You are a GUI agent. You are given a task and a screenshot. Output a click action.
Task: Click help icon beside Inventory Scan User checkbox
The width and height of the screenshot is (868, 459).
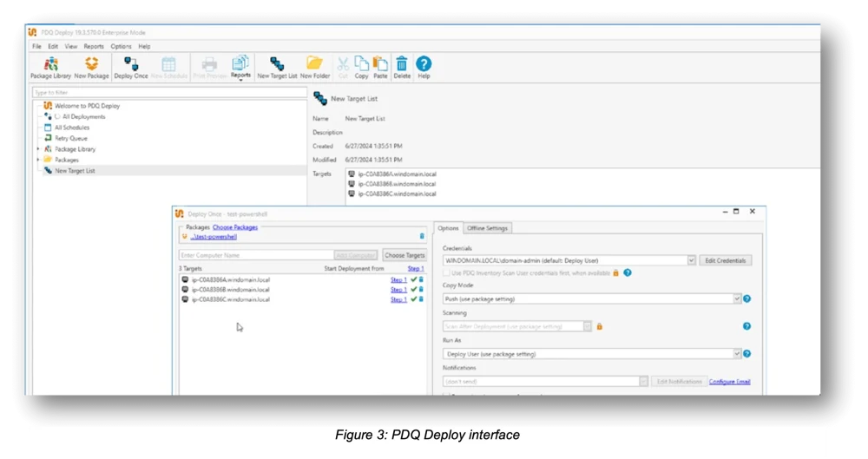coord(628,273)
